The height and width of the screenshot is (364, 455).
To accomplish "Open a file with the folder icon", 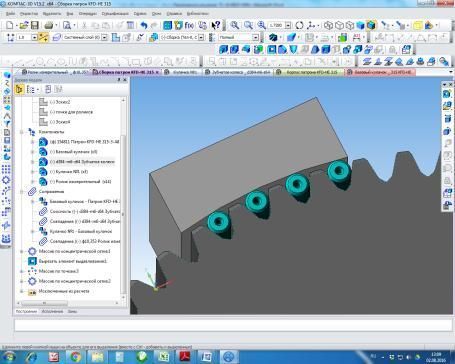I will [x=23, y=25].
